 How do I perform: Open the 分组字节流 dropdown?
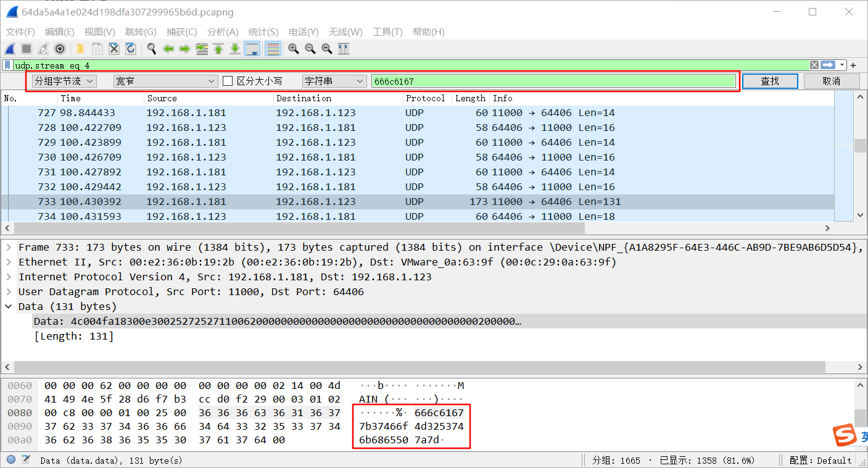tap(64, 81)
